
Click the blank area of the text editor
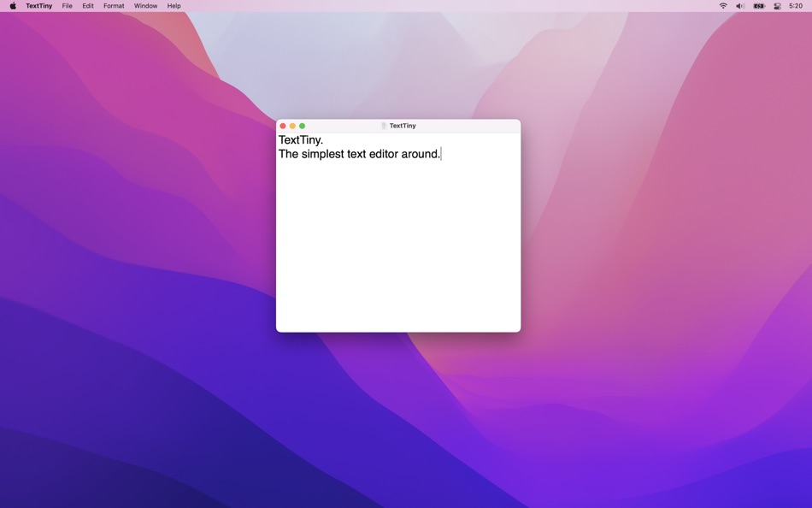[398, 246]
